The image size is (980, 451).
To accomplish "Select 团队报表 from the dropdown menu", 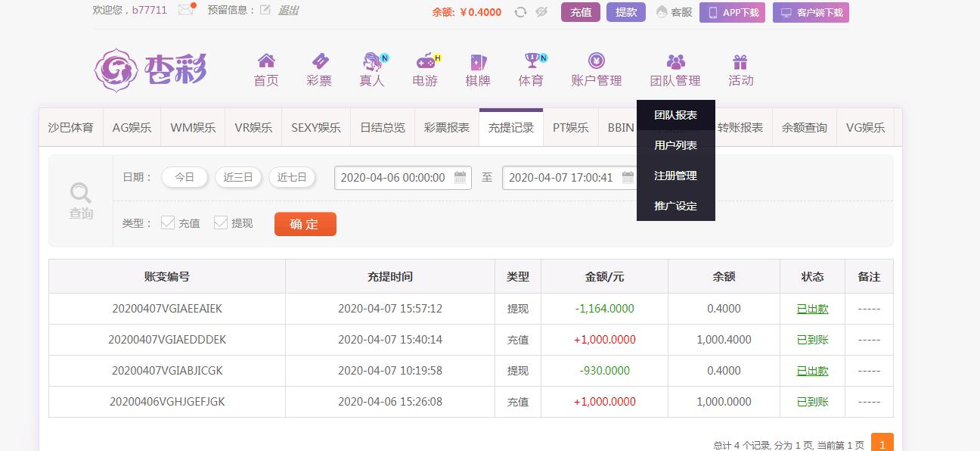I will 676,115.
